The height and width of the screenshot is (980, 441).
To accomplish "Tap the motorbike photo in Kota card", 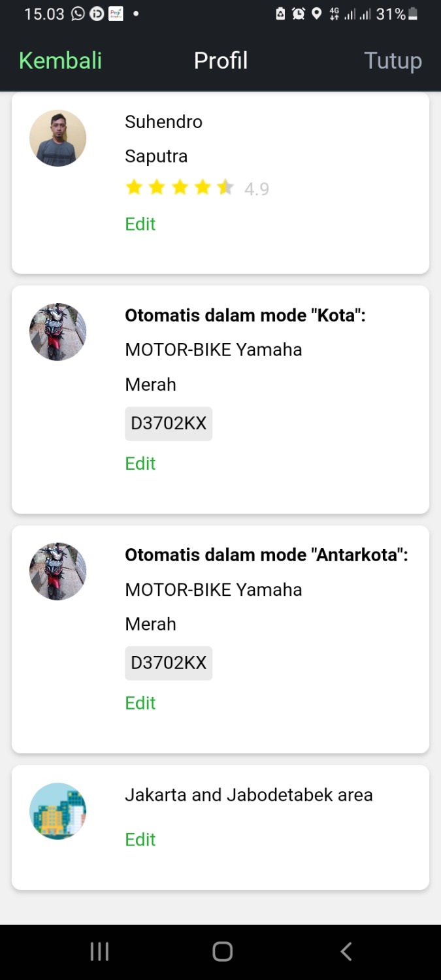I will point(58,332).
